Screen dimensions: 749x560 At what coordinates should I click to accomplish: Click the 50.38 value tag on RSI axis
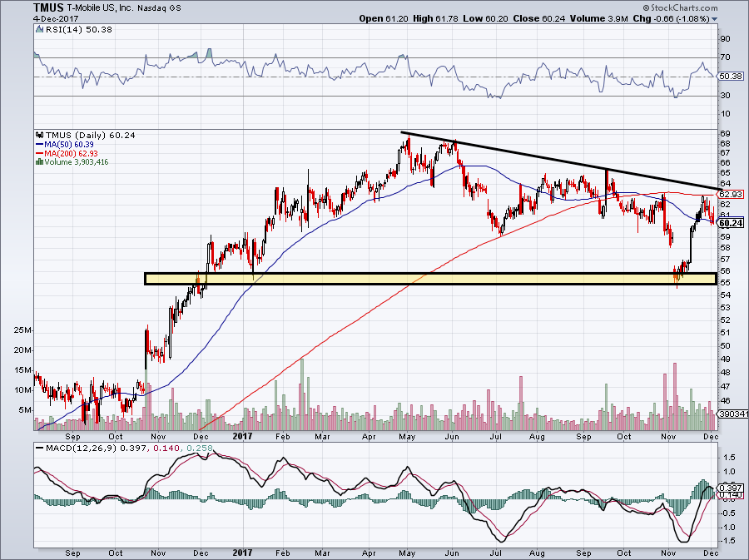(x=731, y=77)
